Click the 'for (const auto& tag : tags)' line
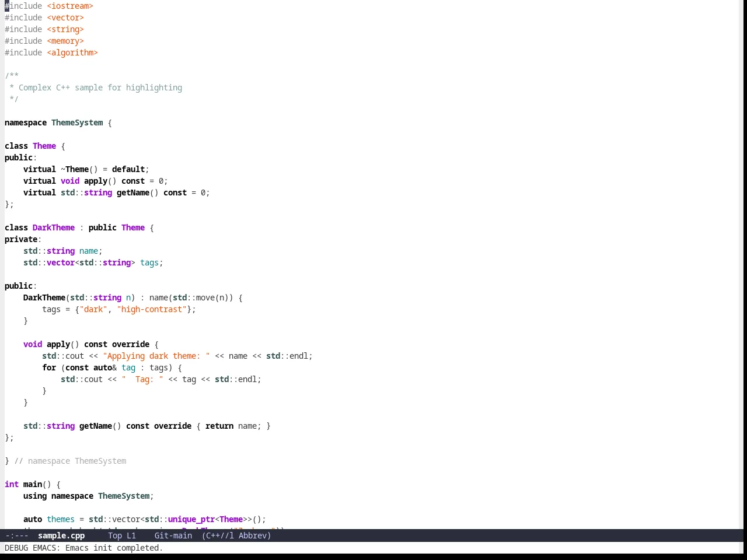This screenshot has width=747, height=560. (x=112, y=367)
